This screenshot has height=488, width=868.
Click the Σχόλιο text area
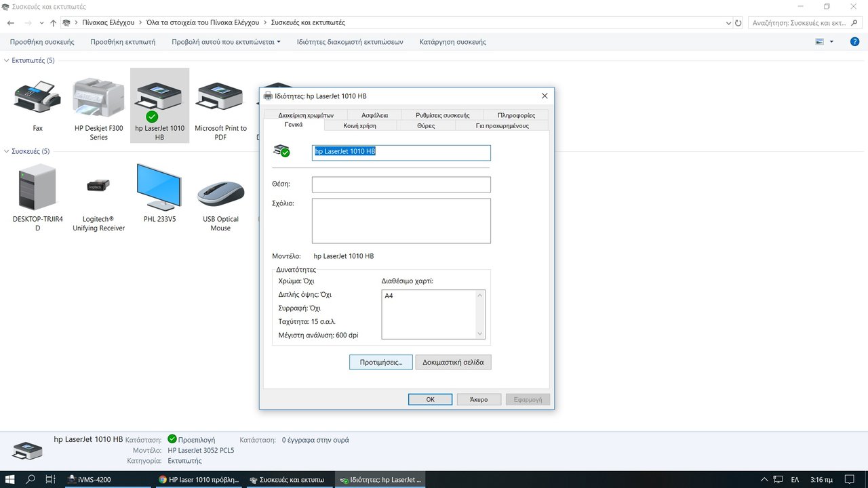click(x=401, y=220)
